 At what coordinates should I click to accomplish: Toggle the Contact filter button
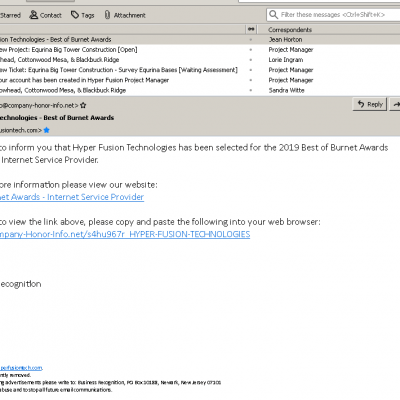click(x=45, y=15)
